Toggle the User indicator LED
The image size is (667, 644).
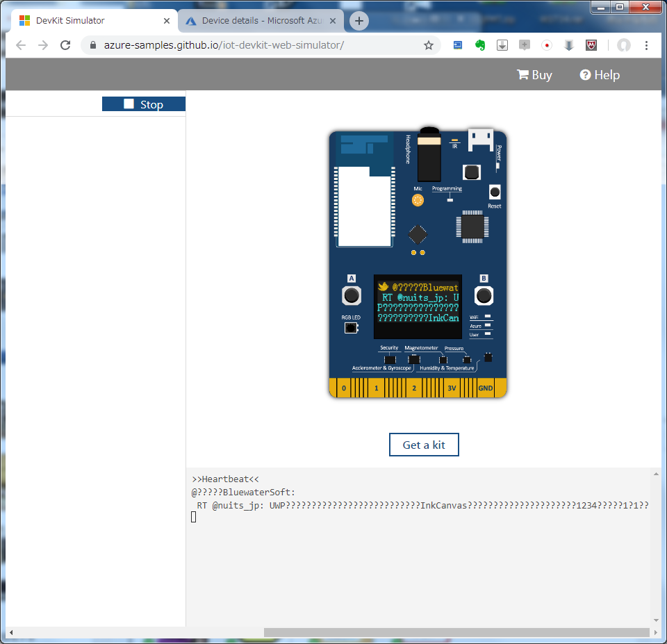(x=487, y=333)
